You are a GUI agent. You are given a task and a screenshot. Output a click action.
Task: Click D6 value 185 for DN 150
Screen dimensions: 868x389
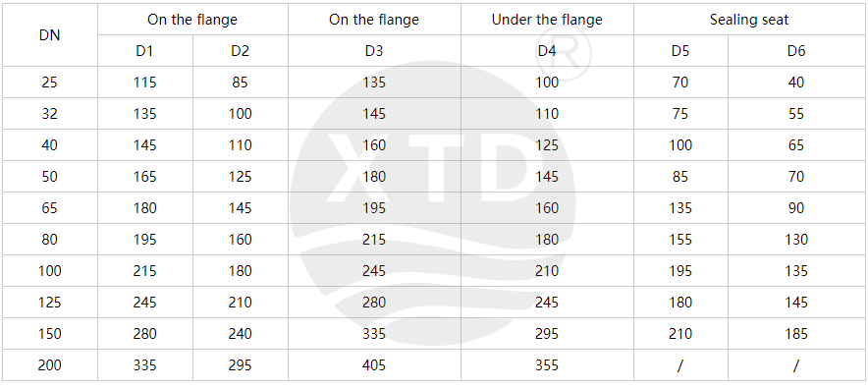796,334
